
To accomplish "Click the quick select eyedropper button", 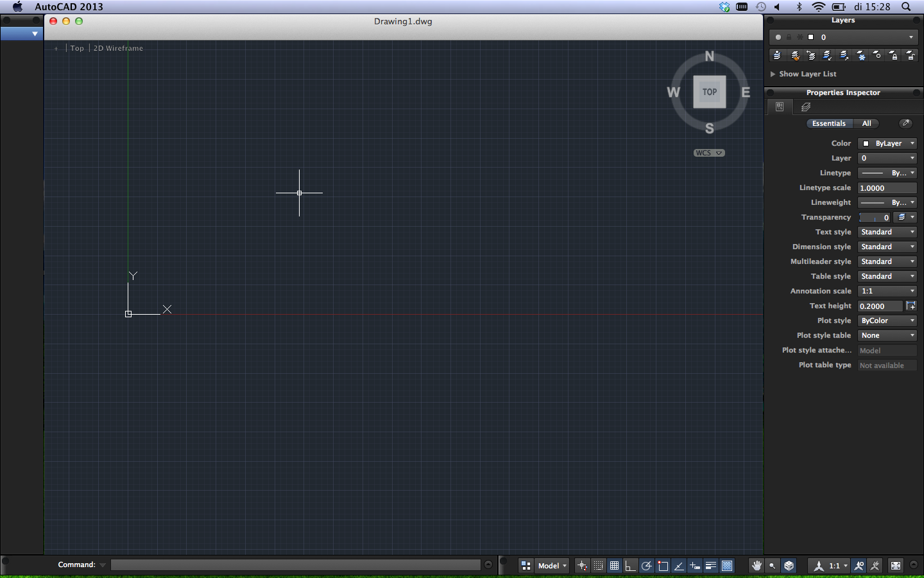I will (x=905, y=123).
